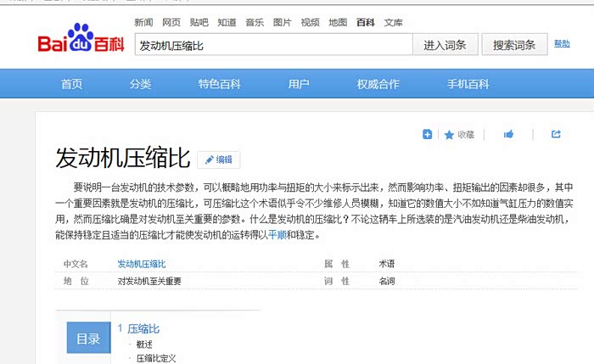Open the 发动机压缩比 link beside 中文名
This screenshot has height=364, width=594.
142,264
